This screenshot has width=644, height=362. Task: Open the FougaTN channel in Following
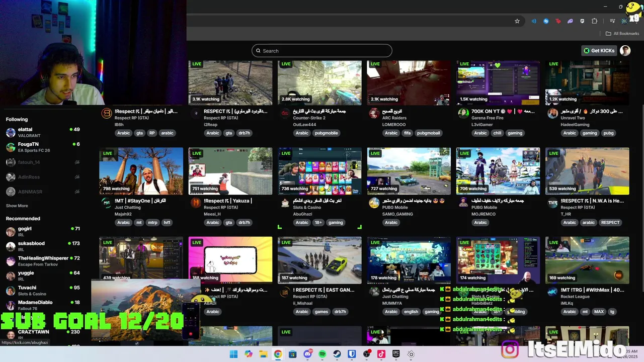[42, 147]
